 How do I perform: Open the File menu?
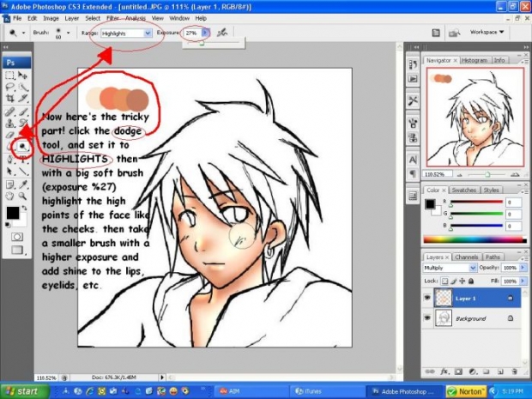point(17,18)
